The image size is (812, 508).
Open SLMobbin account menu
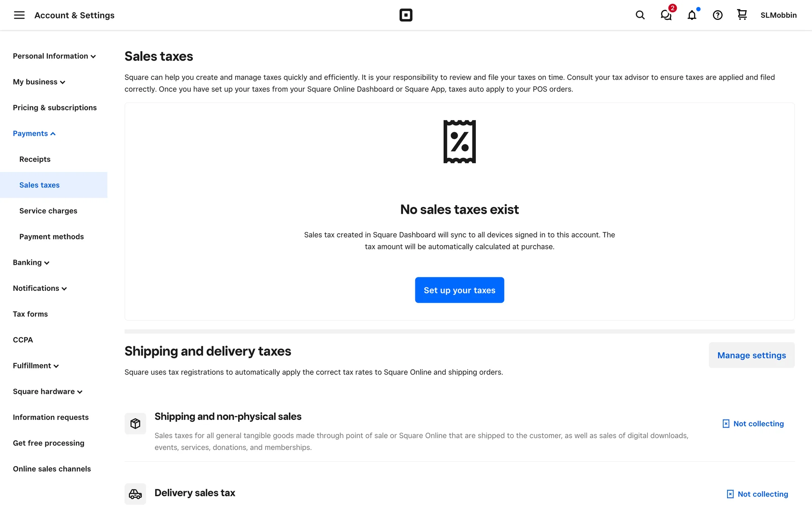(778, 15)
